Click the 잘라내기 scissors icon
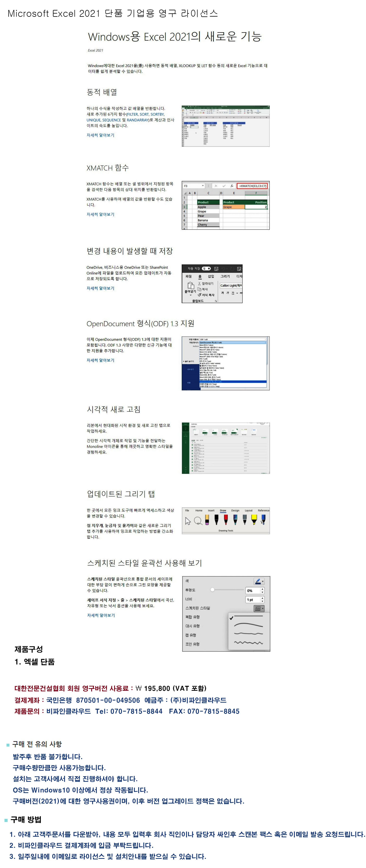Screen dimensions: 366x868 click(199, 284)
